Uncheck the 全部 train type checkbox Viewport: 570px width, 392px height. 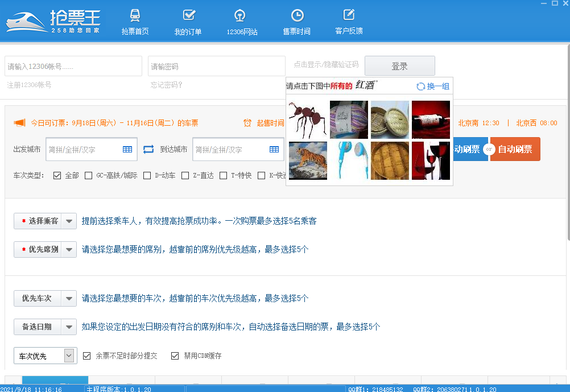pos(57,175)
